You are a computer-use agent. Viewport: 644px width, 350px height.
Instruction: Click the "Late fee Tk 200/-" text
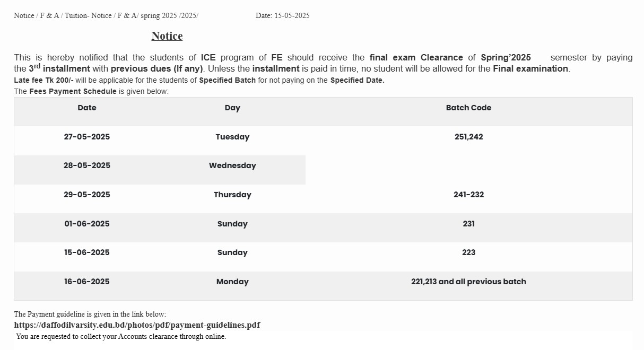(x=43, y=81)
